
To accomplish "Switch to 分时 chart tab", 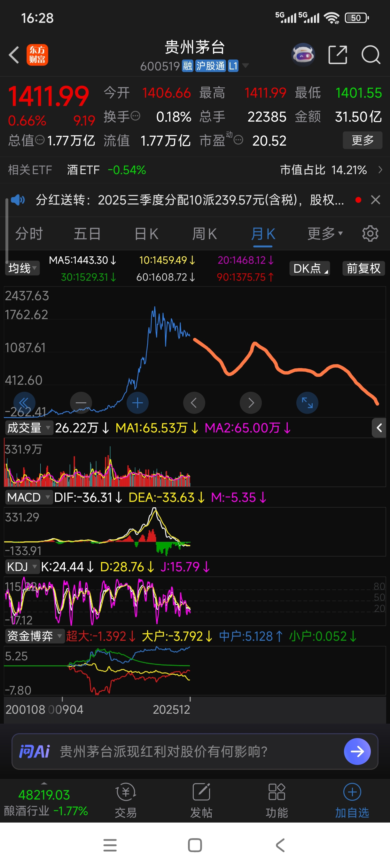I will 29,234.
